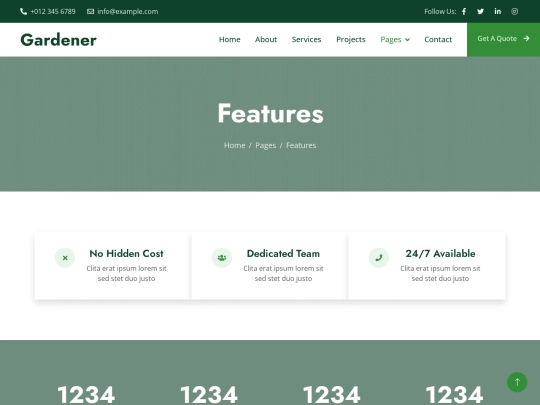Viewport: 540px width, 405px height.
Task: Click the phone icon beside +012 345 6789
Action: click(23, 12)
